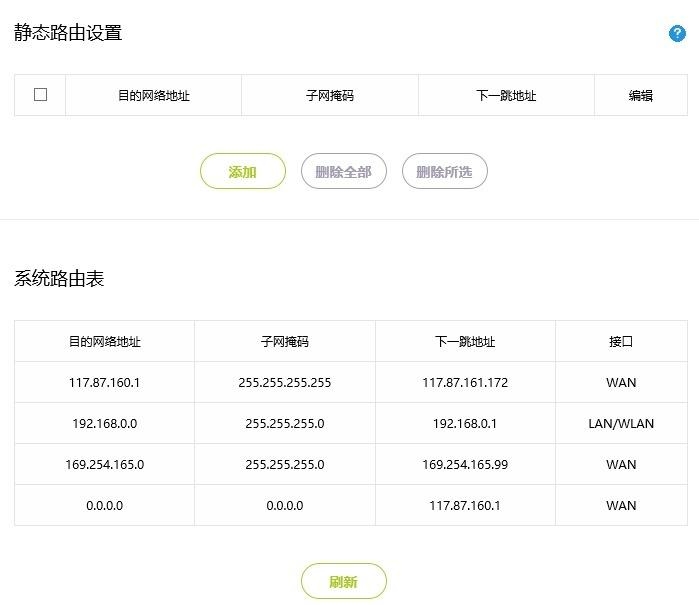Click the 刷新 button
Image resolution: width=699 pixels, height=605 pixels.
pos(343,581)
